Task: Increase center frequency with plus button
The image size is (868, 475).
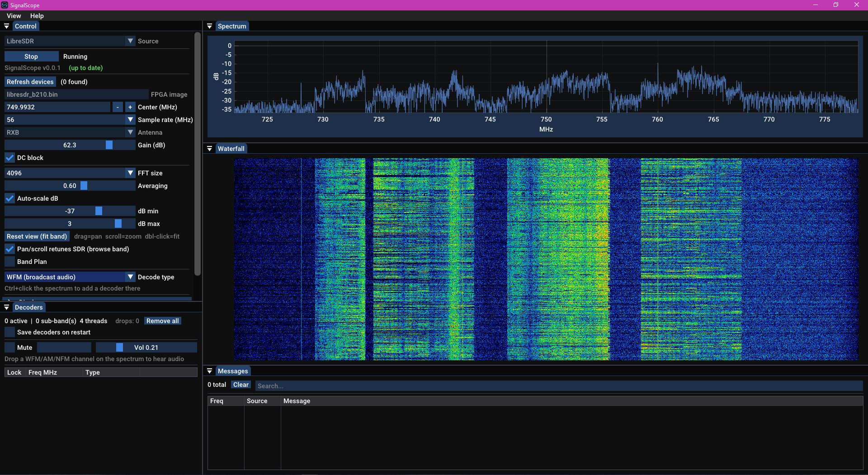Action: [130, 107]
